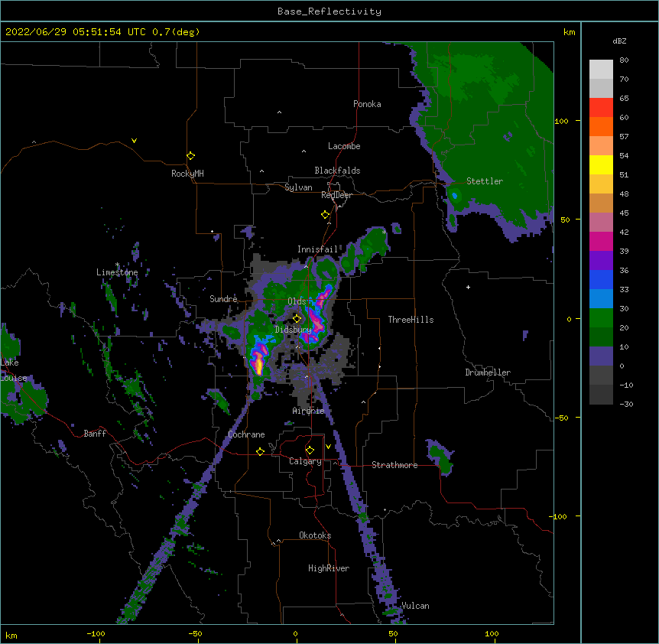The image size is (659, 644).
Task: Click the Okotoks town label
Action: [x=315, y=535]
